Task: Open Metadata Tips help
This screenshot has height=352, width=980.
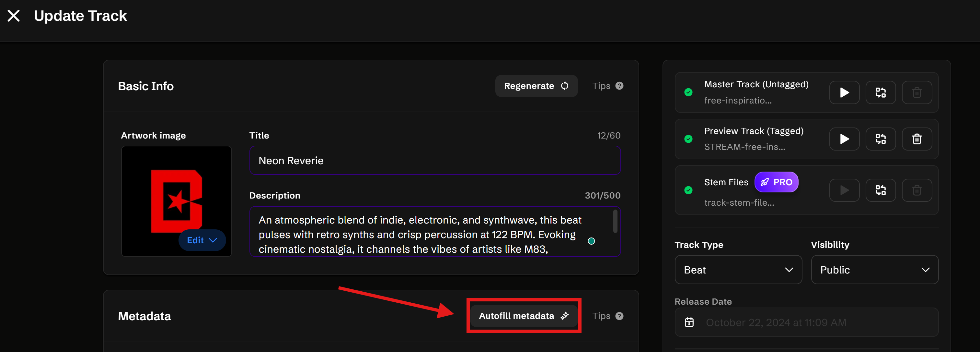Action: tap(607, 316)
